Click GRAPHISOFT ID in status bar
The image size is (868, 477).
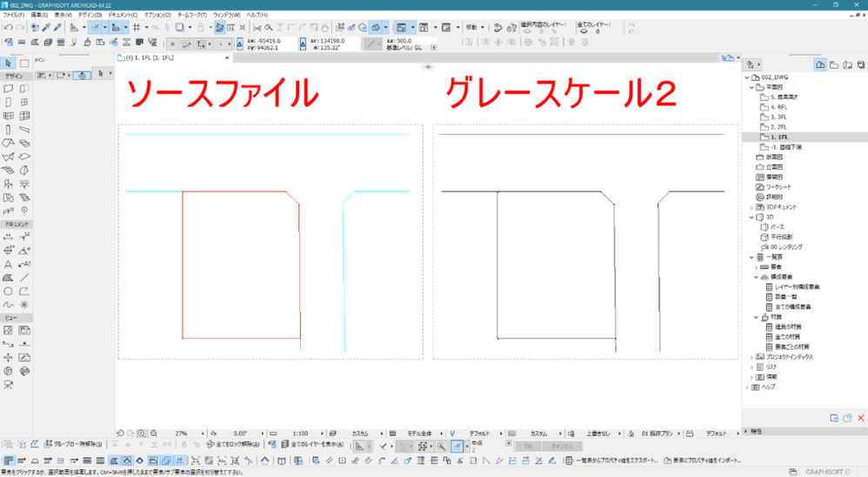826,472
